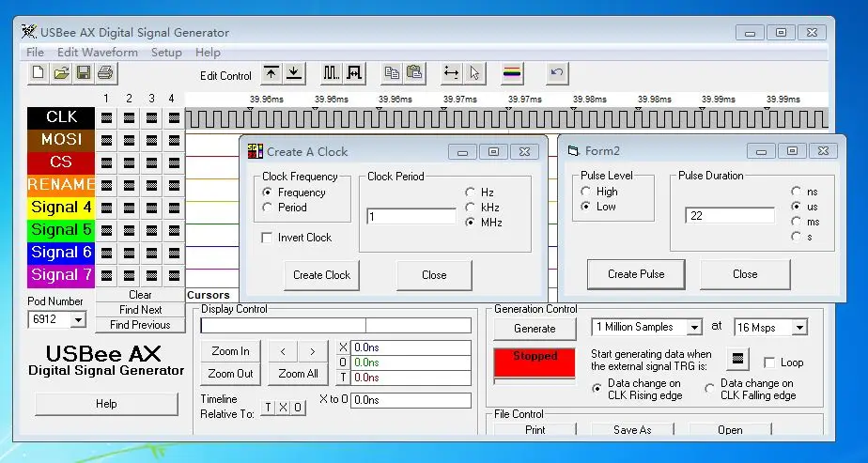Toggle CS trigger pattern cell column 3
868x463 pixels.
point(151,163)
